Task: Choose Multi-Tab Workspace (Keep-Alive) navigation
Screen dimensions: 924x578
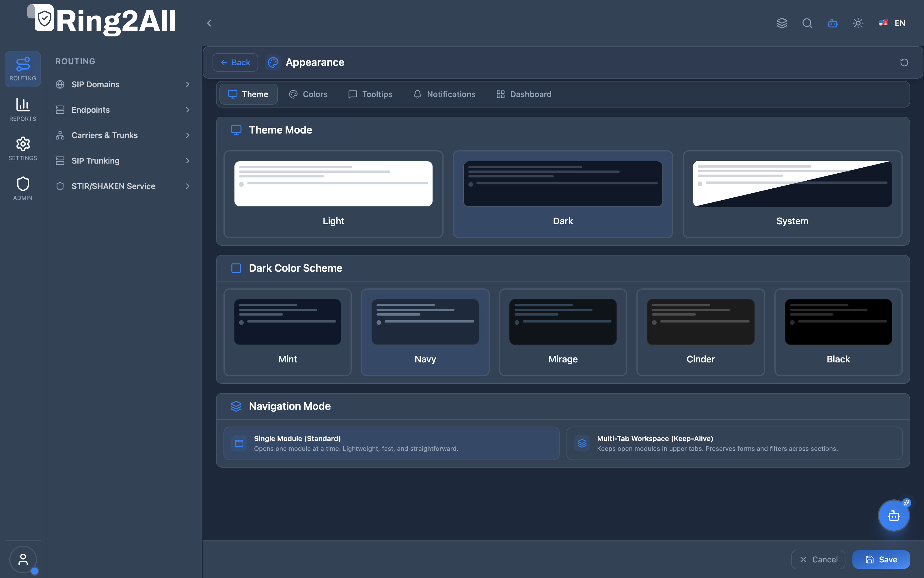Action: pyautogui.click(x=734, y=443)
